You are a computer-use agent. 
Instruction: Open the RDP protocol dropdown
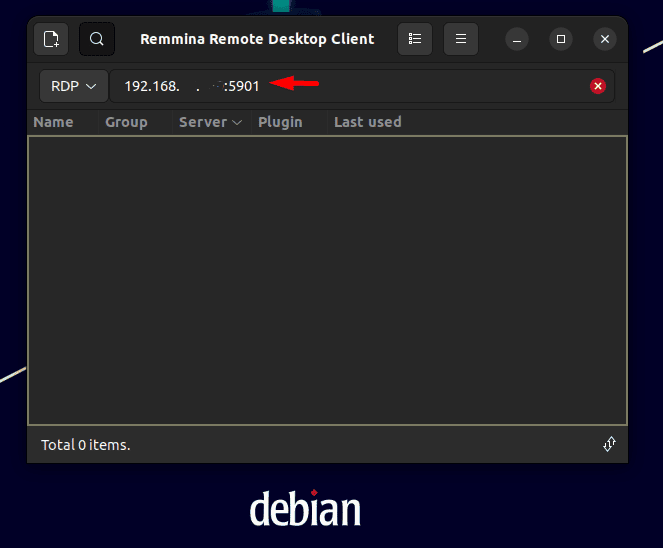(x=74, y=86)
